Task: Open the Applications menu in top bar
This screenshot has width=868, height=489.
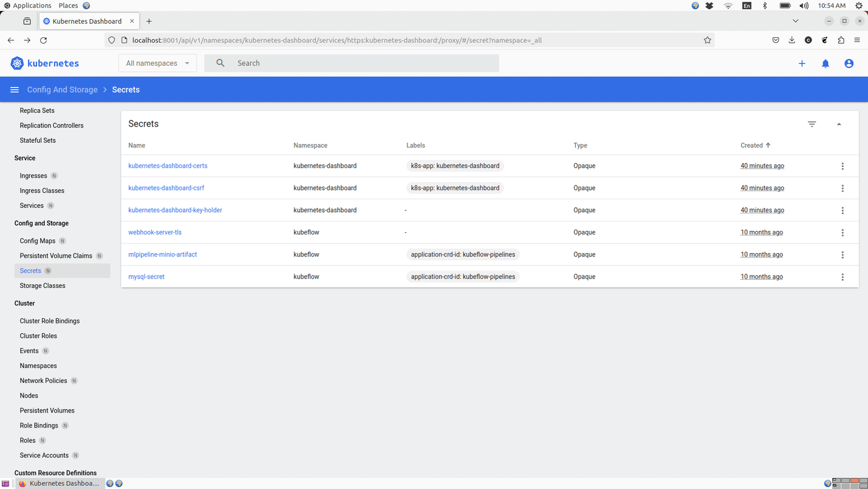Action: pos(27,6)
